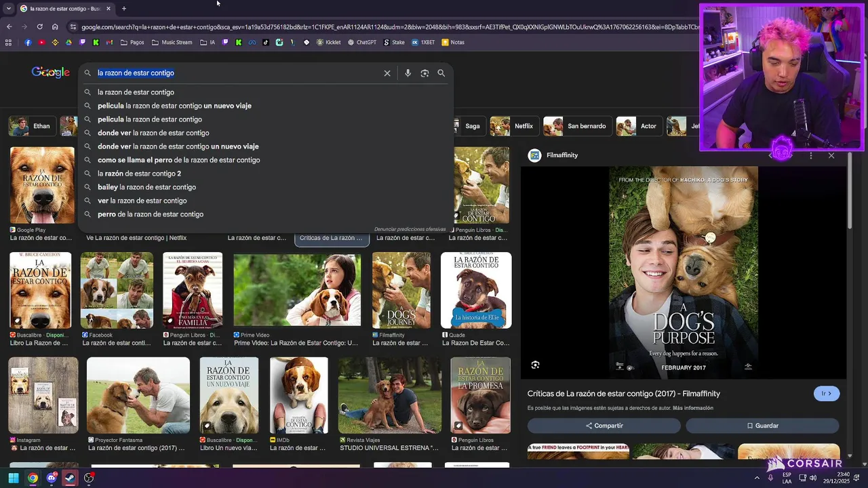The image size is (868, 488).
Task: Click 'Denunciar predicciones ofensivas' link
Action: click(x=410, y=230)
